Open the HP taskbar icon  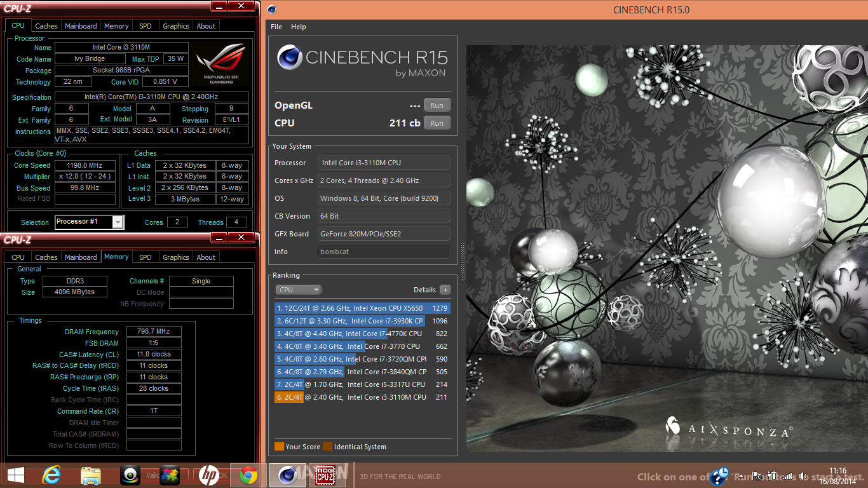(x=209, y=475)
